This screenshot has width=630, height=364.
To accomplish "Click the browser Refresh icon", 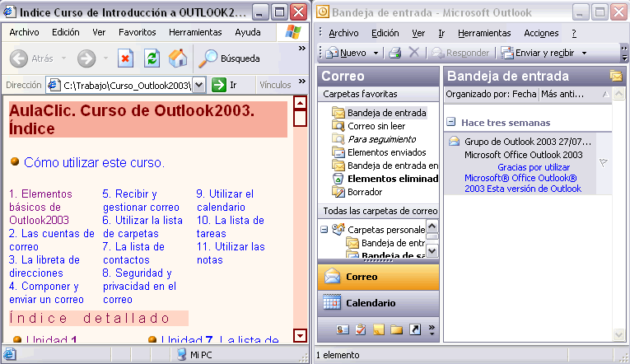I will [152, 58].
